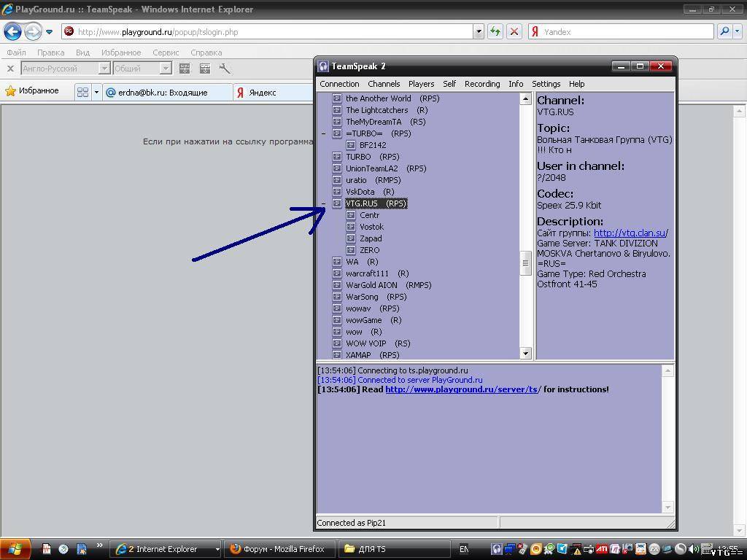Select the XAMAP (RPS) channel
Image resolution: width=747 pixels, height=560 pixels.
[373, 355]
